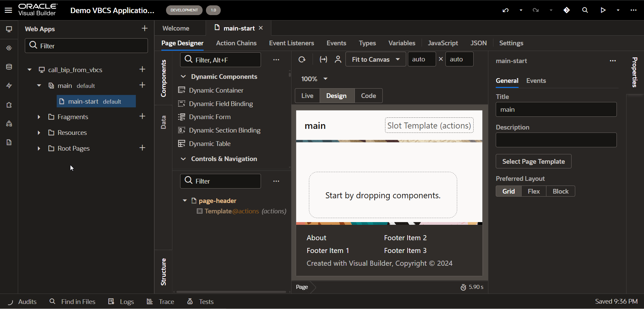Open the Git diamond icon
This screenshot has height=309, width=644.
coord(567,10)
